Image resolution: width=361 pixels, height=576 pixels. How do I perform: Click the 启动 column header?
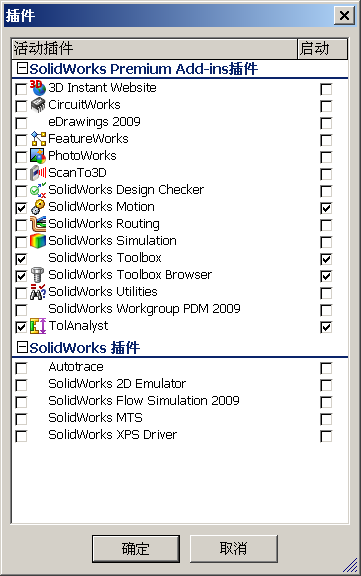click(x=322, y=48)
